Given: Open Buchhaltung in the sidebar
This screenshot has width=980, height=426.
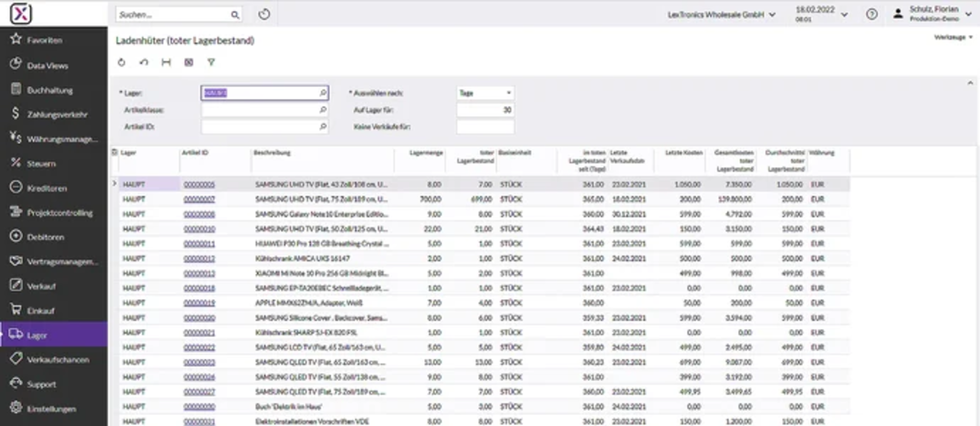Looking at the screenshot, I should (49, 90).
